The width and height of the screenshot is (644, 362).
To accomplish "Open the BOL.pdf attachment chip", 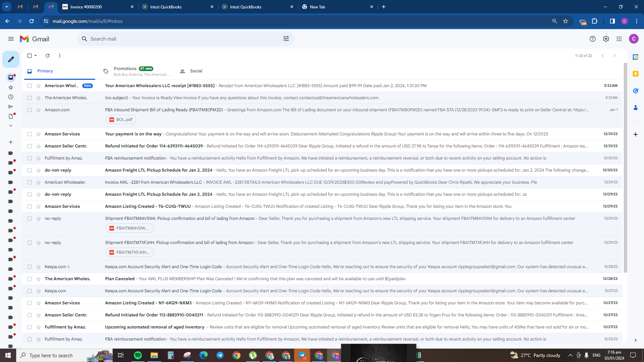I will [x=121, y=120].
